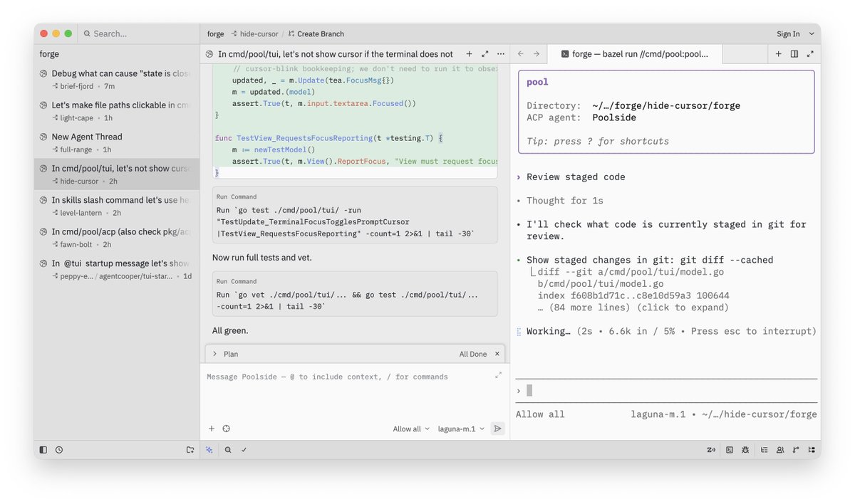This screenshot has width=855, height=504.
Task: Toggle the agent panel sparkle icon
Action: (x=209, y=450)
